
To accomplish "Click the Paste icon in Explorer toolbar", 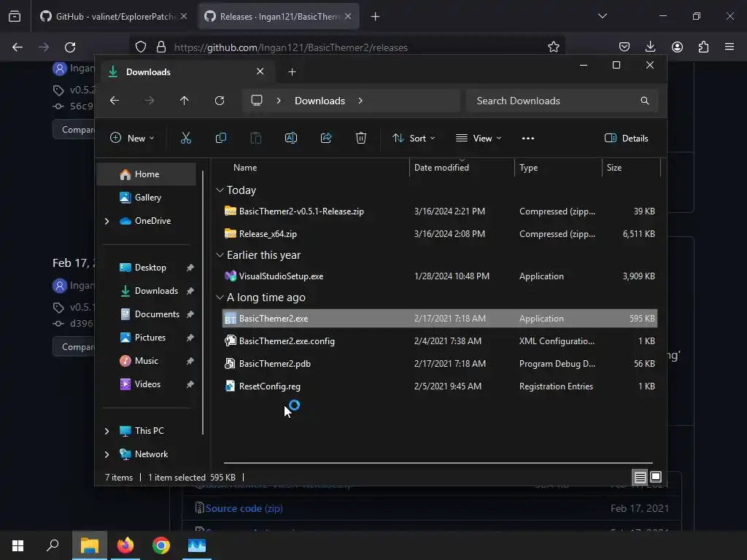I will pyautogui.click(x=256, y=138).
